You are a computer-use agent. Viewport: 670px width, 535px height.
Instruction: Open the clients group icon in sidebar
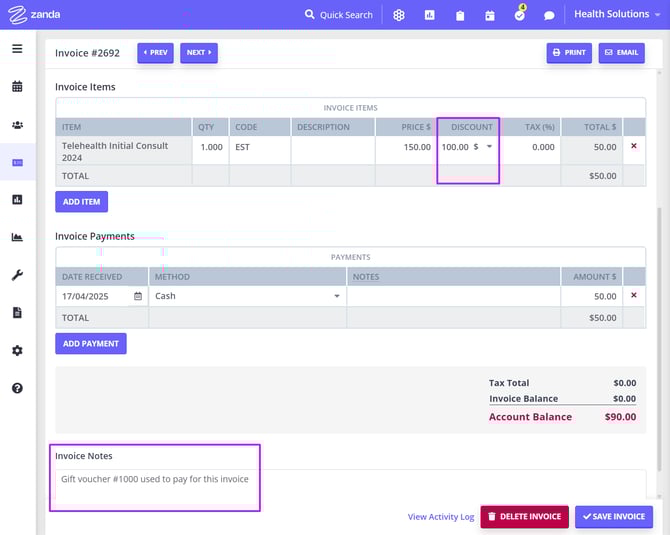tap(17, 125)
